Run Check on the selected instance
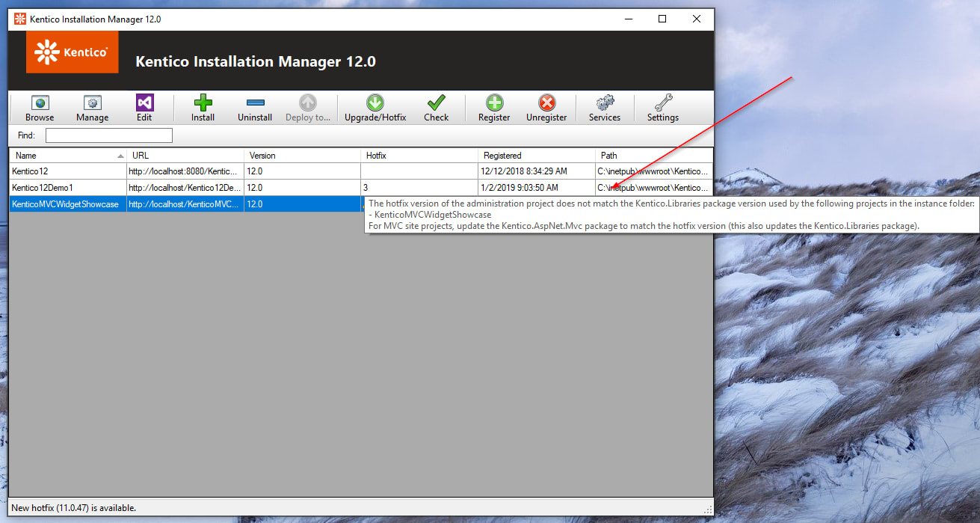The image size is (980, 523). [437, 108]
